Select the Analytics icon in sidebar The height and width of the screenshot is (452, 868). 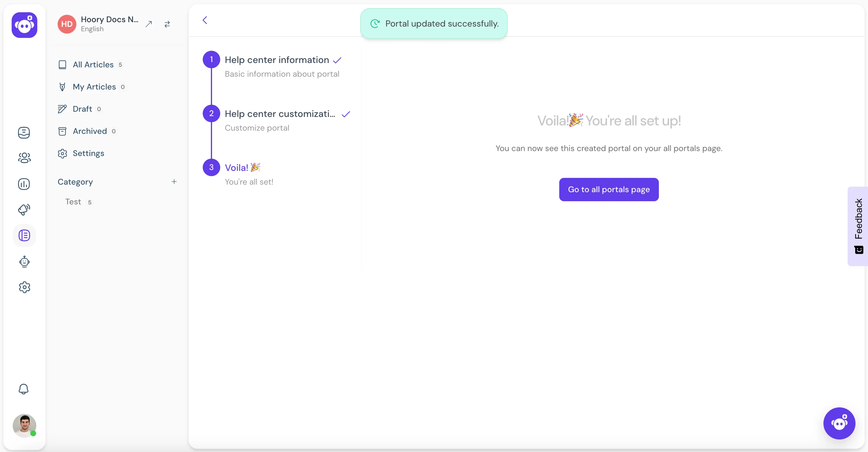24,184
